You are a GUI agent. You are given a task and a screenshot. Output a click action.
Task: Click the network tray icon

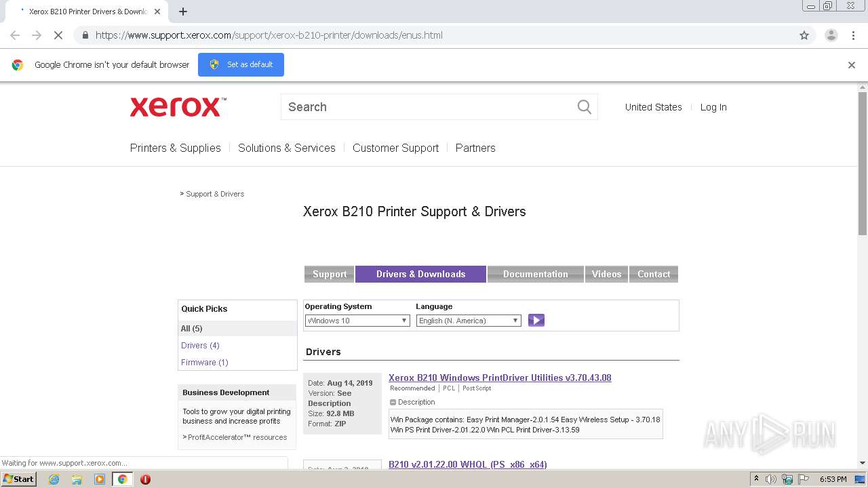787,479
